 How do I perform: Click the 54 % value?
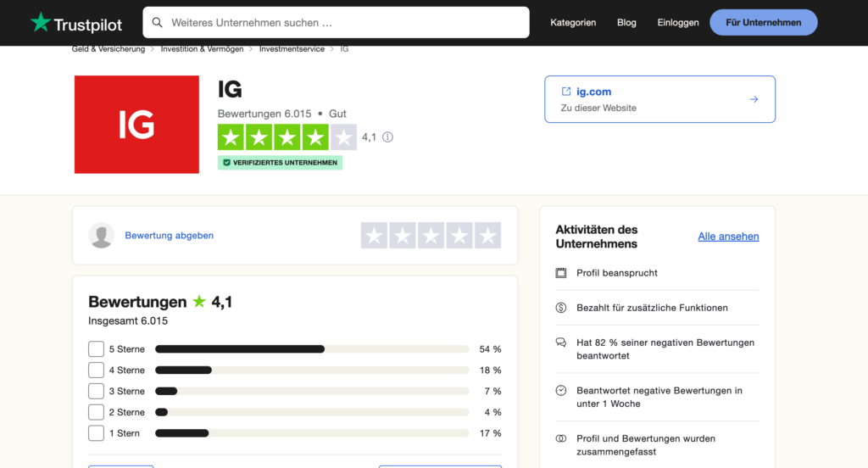pos(490,349)
